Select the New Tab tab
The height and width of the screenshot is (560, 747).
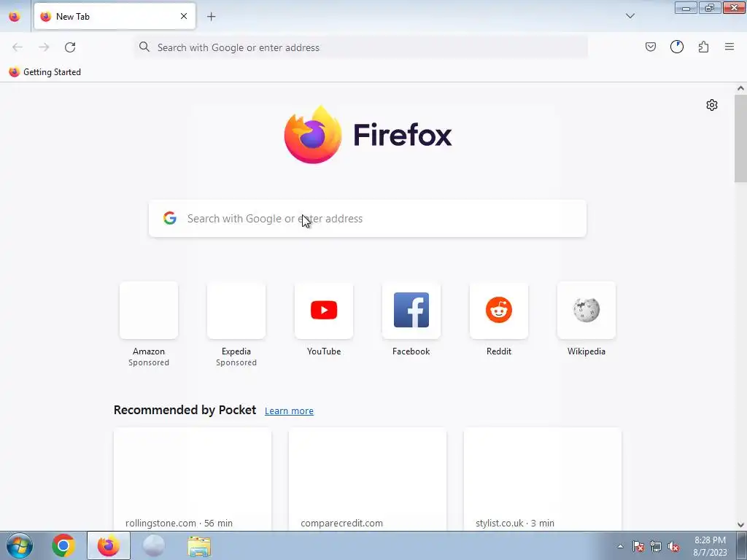[115, 16]
